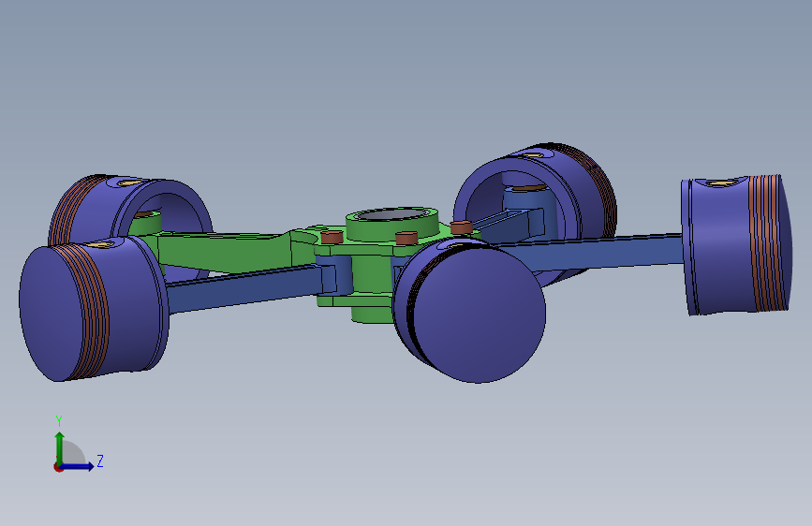Click the blue Z axis arrow
The height and width of the screenshot is (526, 812).
pos(78,466)
